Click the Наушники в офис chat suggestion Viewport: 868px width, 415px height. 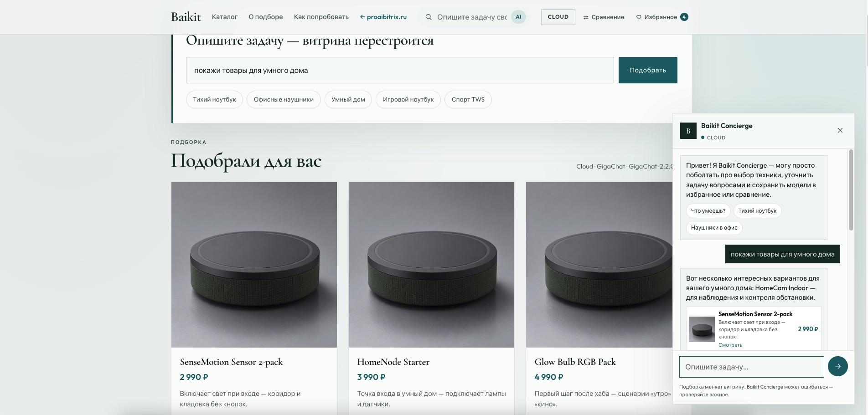click(714, 228)
